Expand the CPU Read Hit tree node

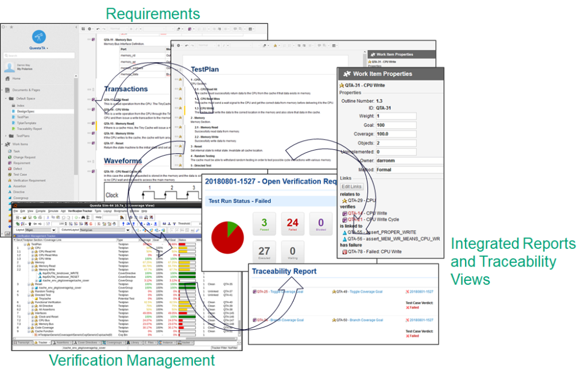coord(33,252)
